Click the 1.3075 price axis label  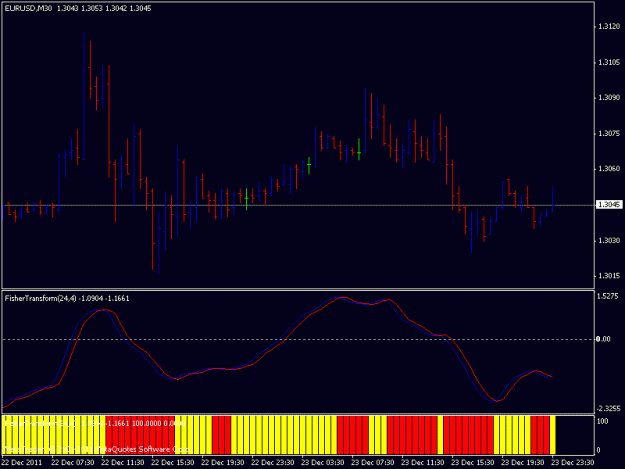click(x=609, y=133)
